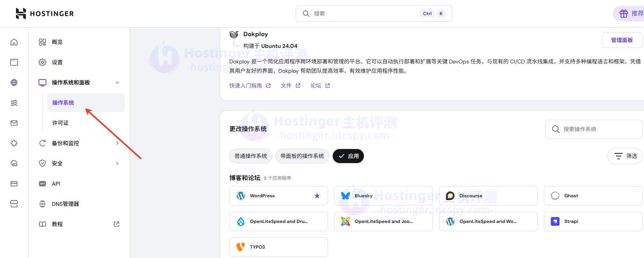Open the websites window icon in left rail
Viewport: 644px width, 258px height.
[14, 62]
